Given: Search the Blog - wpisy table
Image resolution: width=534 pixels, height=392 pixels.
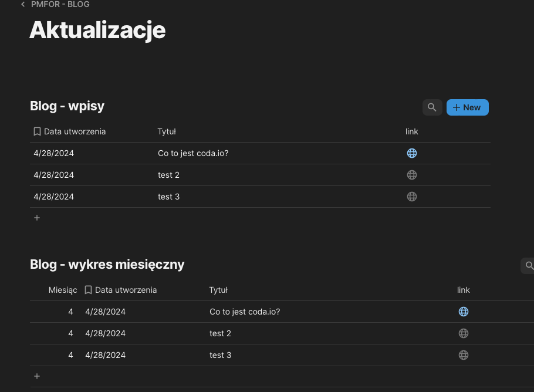Looking at the screenshot, I should [432, 107].
